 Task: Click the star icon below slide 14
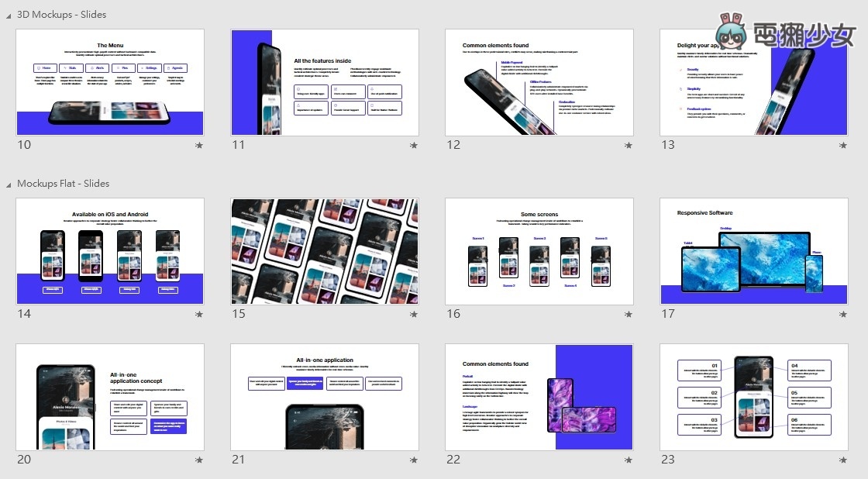point(199,315)
